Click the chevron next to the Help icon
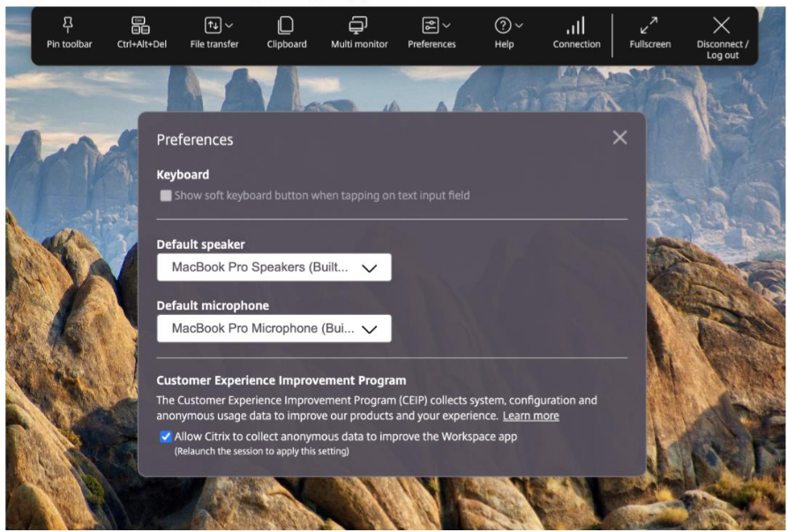787x532 pixels. 518,26
